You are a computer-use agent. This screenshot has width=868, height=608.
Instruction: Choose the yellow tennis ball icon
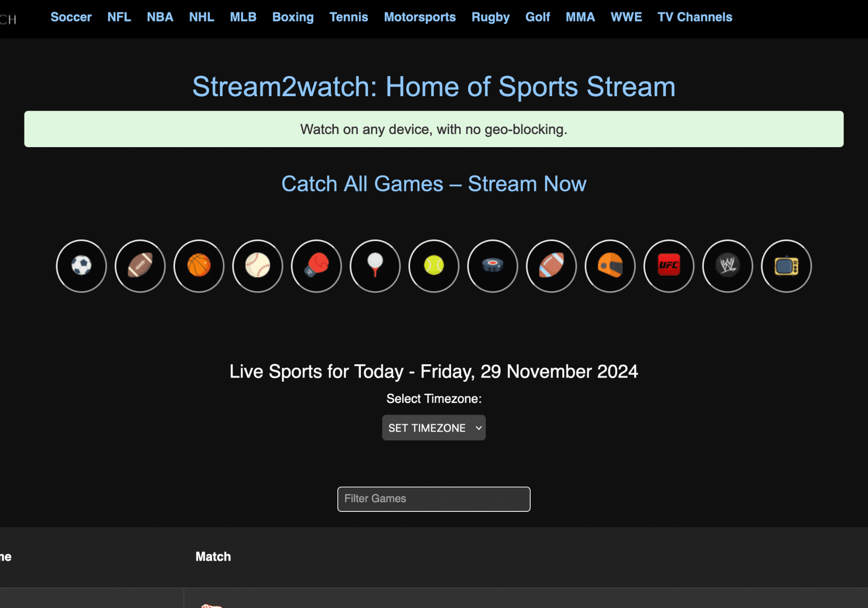pos(434,266)
